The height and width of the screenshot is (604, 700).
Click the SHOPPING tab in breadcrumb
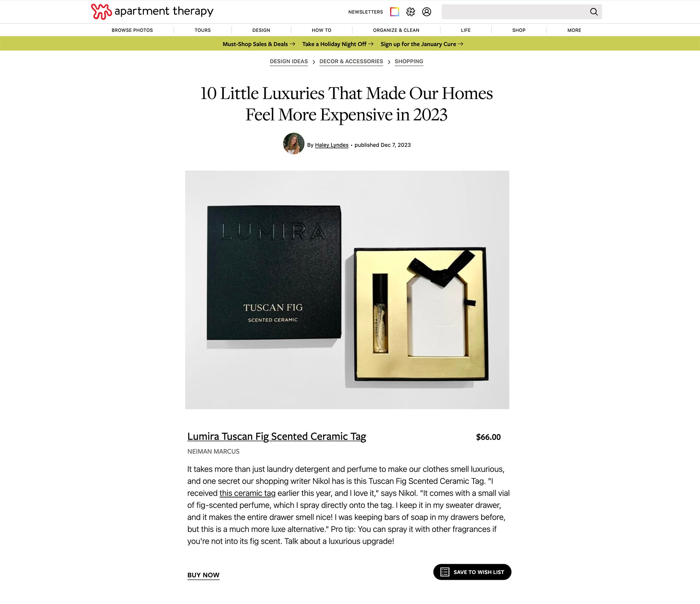pos(408,61)
